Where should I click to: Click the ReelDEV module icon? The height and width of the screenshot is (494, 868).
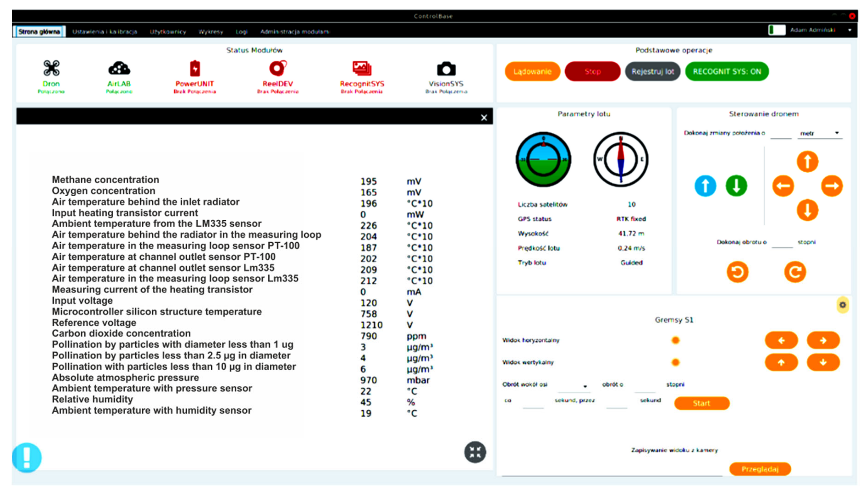pos(278,68)
